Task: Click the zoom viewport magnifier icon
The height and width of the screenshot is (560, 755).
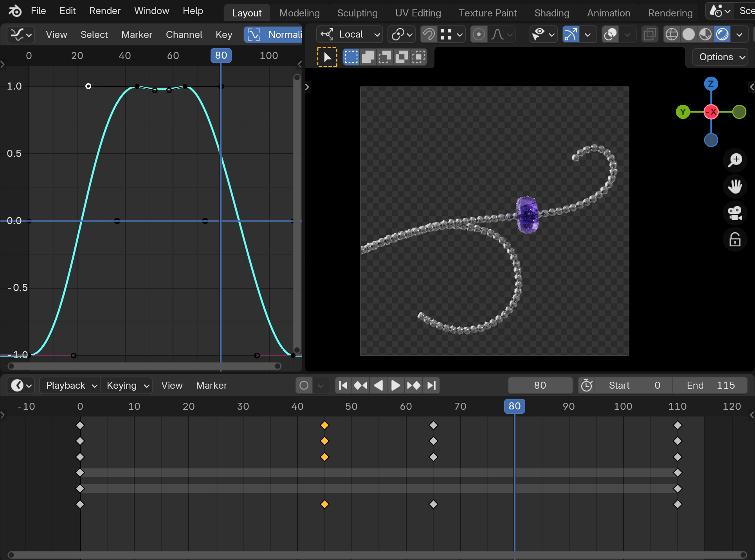Action: [x=735, y=160]
